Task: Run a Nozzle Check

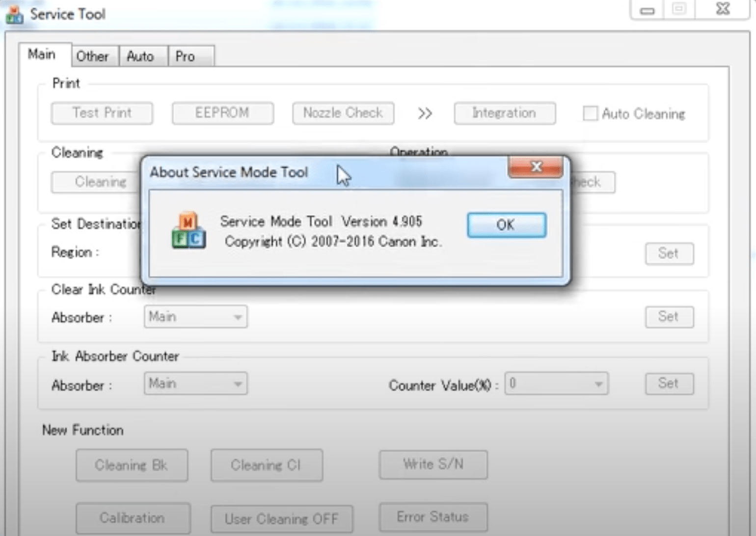Action: (x=343, y=113)
